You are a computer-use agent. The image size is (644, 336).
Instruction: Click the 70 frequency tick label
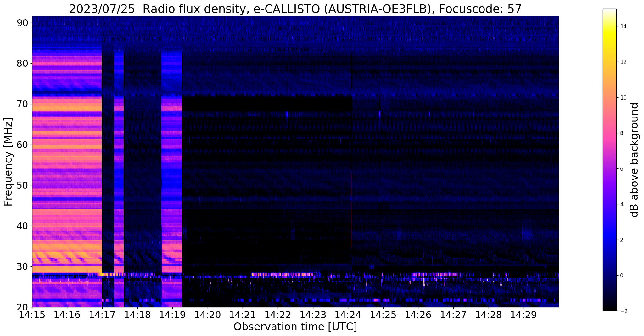tap(22, 104)
